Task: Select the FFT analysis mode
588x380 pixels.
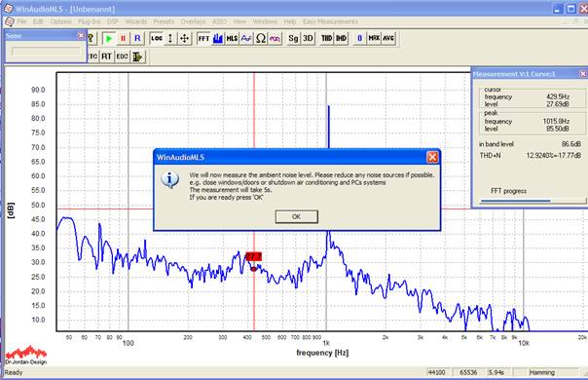Action: tap(203, 38)
